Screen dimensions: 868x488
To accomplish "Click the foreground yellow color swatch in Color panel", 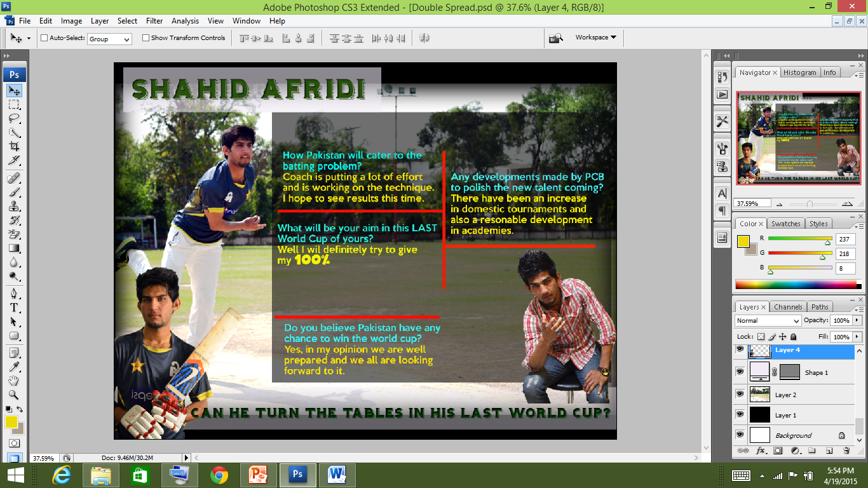I will (x=743, y=241).
